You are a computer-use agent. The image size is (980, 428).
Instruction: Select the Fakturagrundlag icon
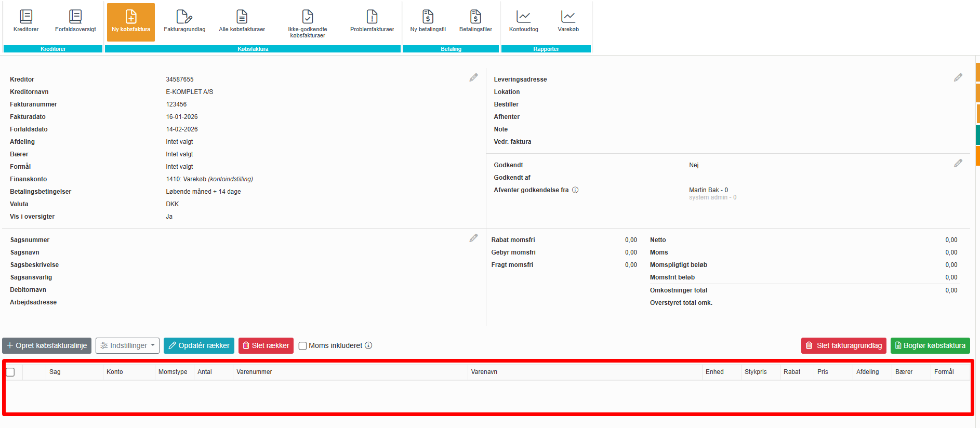[184, 21]
